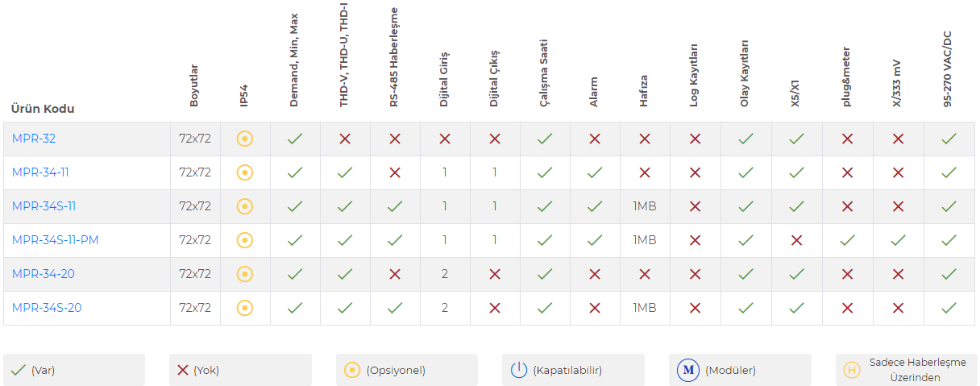Image resolution: width=980 pixels, height=386 pixels.
Task: Click the green Var checkmark legend icon
Action: pos(19,370)
